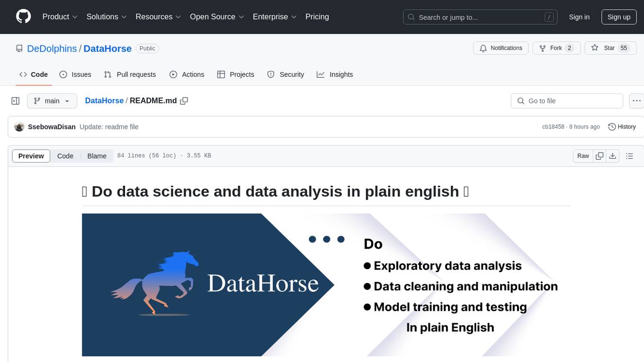This screenshot has height=362, width=644.
Task: Switch to the Code view
Action: pyautogui.click(x=65, y=156)
